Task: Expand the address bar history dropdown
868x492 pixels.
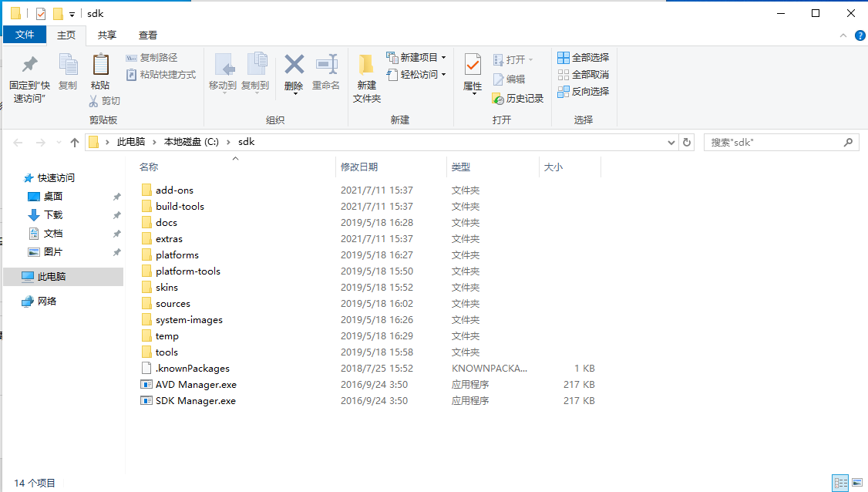Action: click(671, 143)
